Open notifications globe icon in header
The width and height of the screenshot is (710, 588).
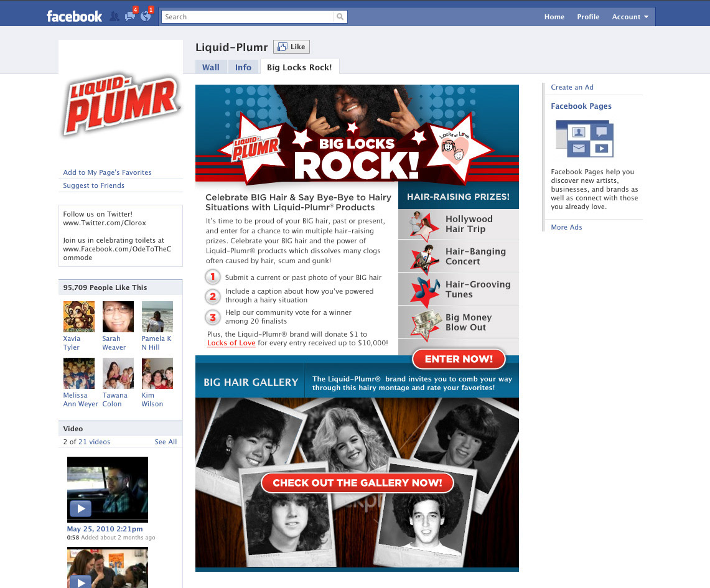coord(146,16)
